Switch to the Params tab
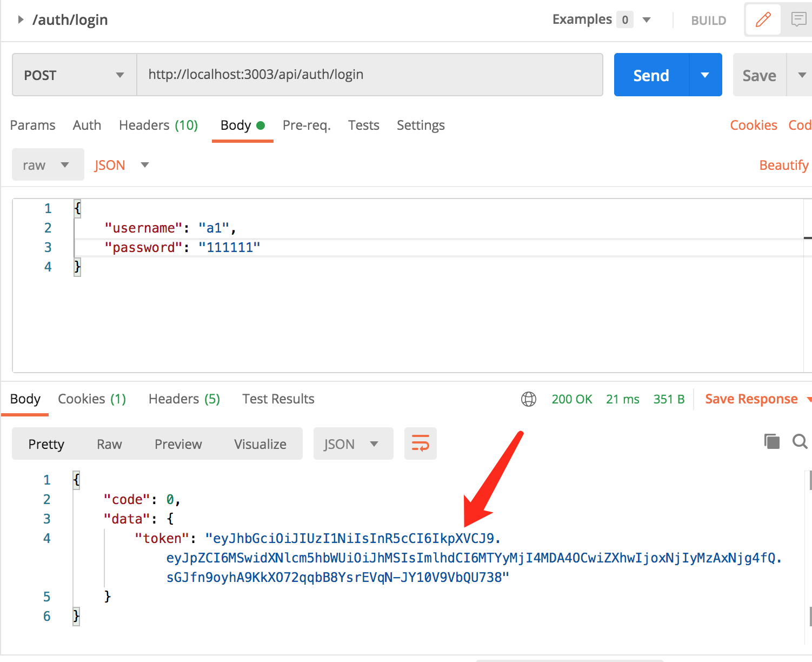This screenshot has height=662, width=812. coord(32,125)
